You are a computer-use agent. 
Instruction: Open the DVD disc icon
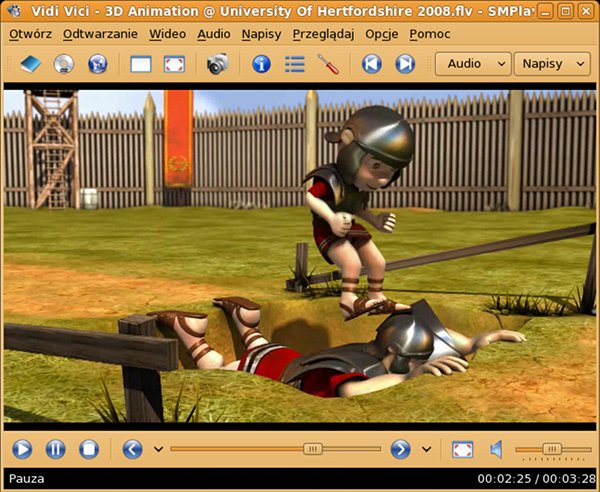(64, 64)
